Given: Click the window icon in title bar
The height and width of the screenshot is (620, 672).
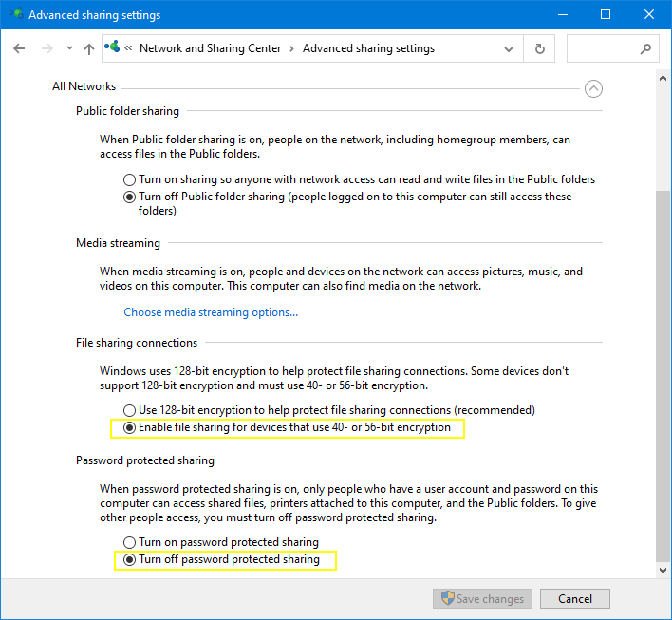Looking at the screenshot, I should [x=13, y=15].
